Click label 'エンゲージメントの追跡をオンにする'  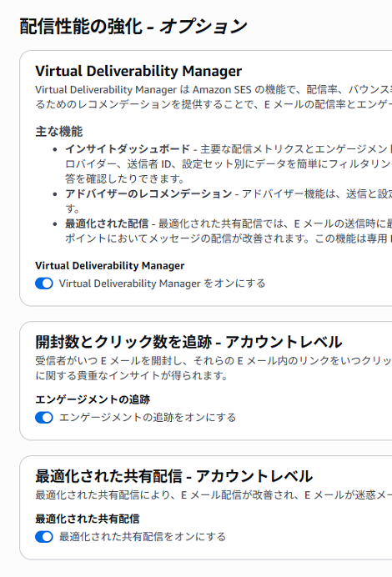coord(148,417)
